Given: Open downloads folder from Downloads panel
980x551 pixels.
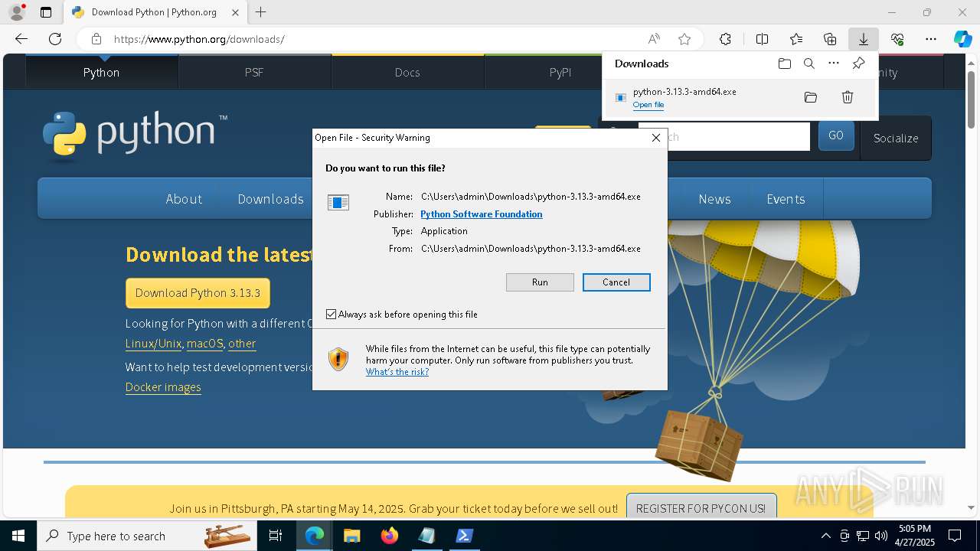Looking at the screenshot, I should point(784,64).
